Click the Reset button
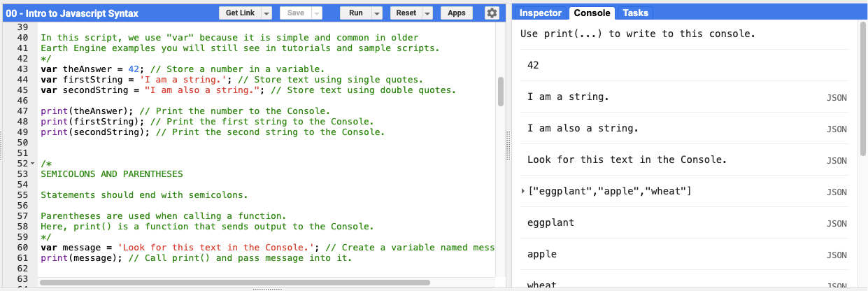The width and height of the screenshot is (868, 291). coord(406,13)
